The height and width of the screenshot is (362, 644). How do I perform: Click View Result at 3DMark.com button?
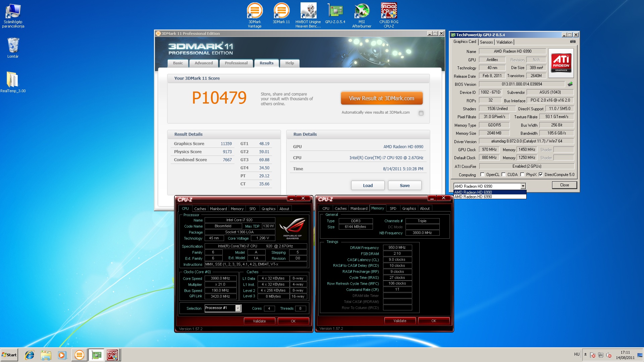point(381,98)
